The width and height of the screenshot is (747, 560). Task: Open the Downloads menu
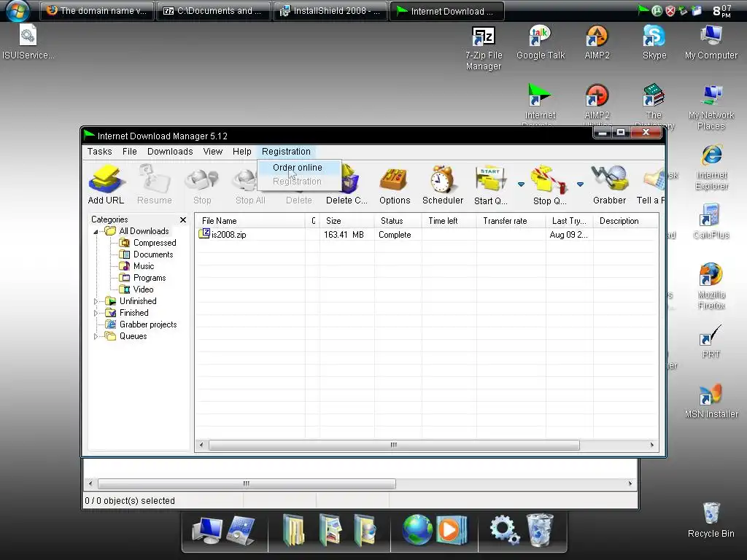tap(170, 152)
